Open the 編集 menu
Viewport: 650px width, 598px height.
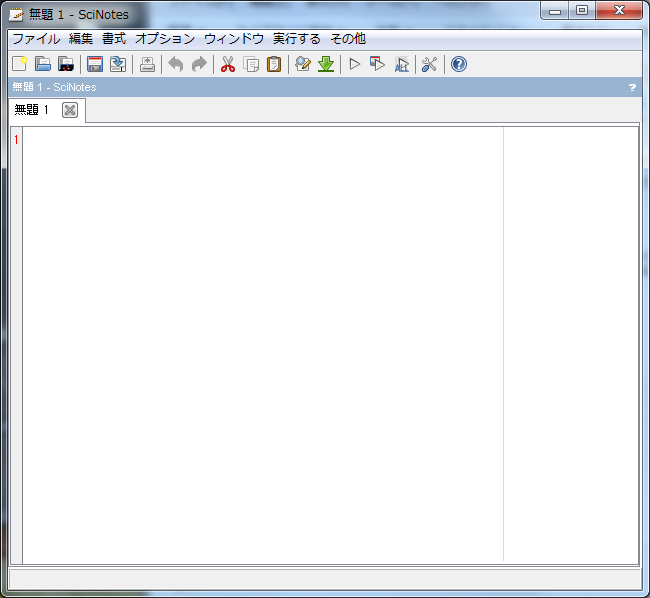click(81, 39)
